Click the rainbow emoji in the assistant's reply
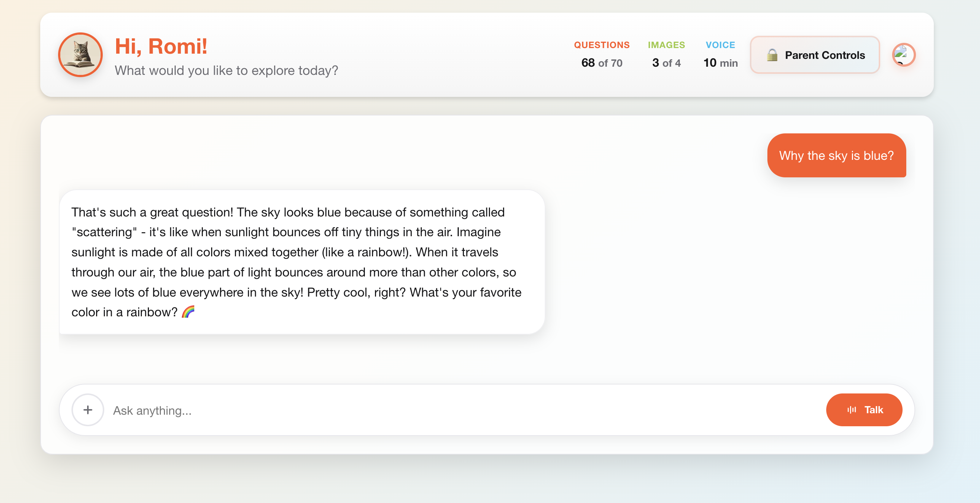980x503 pixels. (x=188, y=311)
